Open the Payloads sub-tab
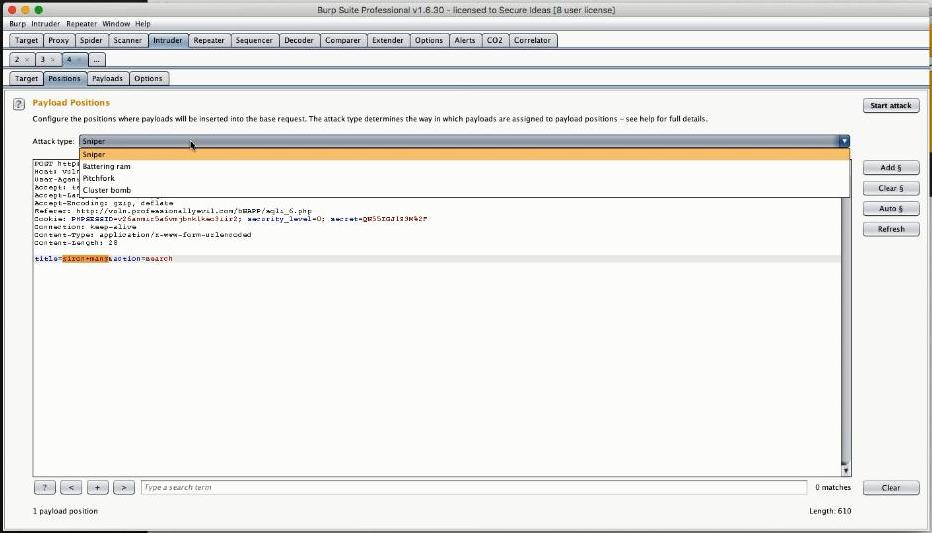932x533 pixels. point(108,78)
